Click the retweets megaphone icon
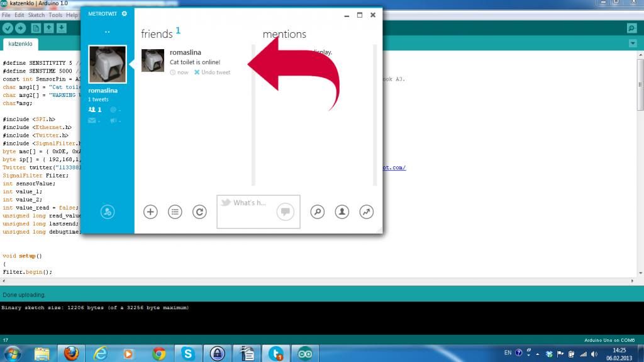The width and height of the screenshot is (644, 362). (x=115, y=120)
